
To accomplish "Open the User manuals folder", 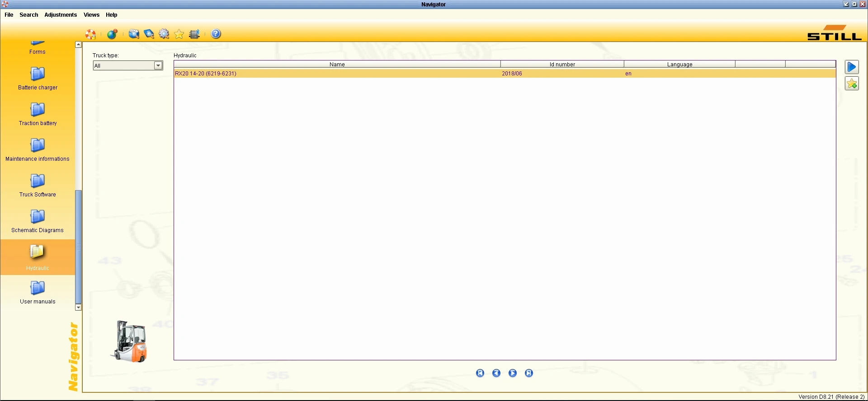I will tap(38, 293).
